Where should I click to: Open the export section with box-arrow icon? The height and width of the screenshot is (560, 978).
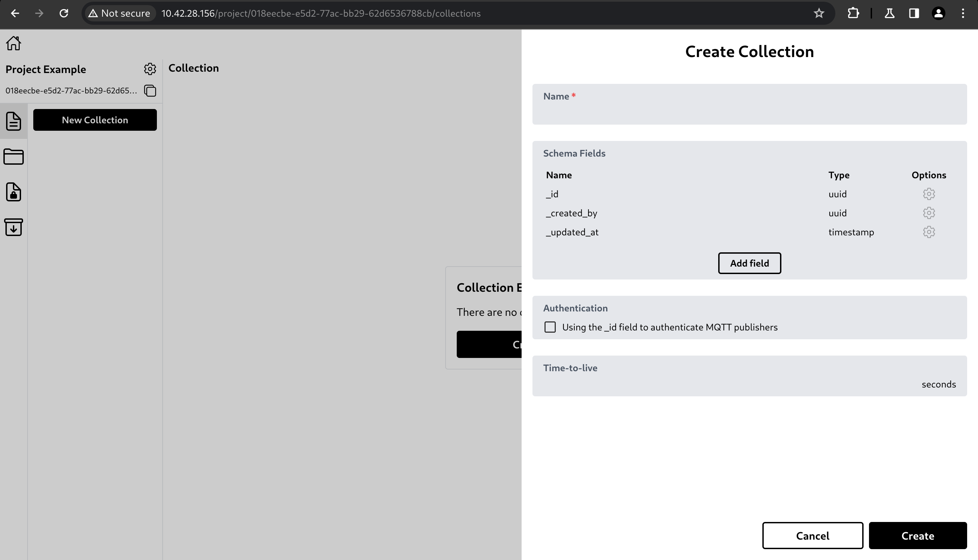pos(14,227)
